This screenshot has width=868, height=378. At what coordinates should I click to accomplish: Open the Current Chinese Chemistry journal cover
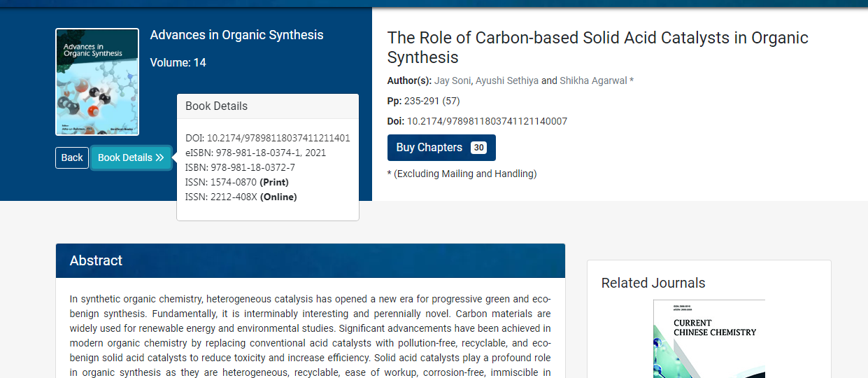[709, 339]
